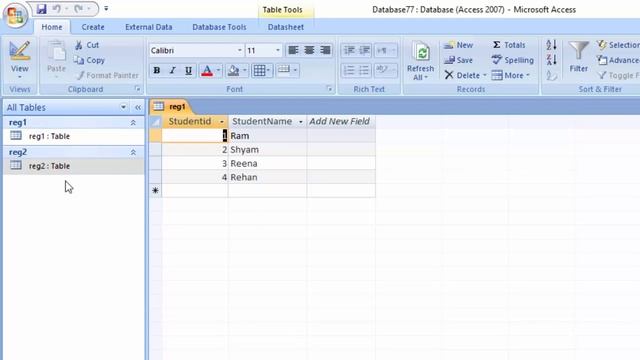The width and height of the screenshot is (640, 360).
Task: Open Studentid column dropdown arrow
Action: (x=222, y=122)
